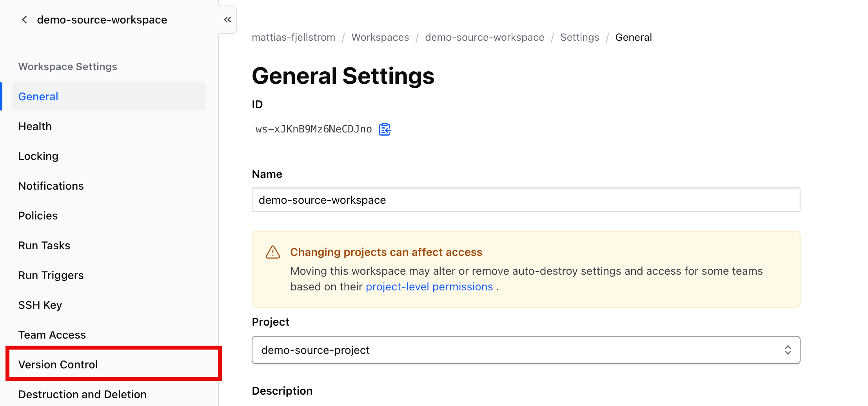The height and width of the screenshot is (406, 868).
Task: Navigate to mattias-fjellstrom organization breadcrumb
Action: tap(293, 37)
